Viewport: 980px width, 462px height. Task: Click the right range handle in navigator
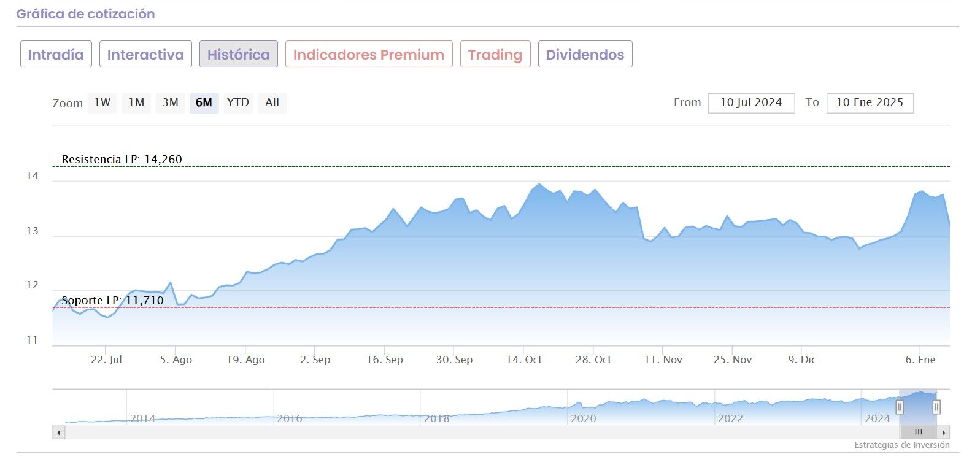coord(936,407)
